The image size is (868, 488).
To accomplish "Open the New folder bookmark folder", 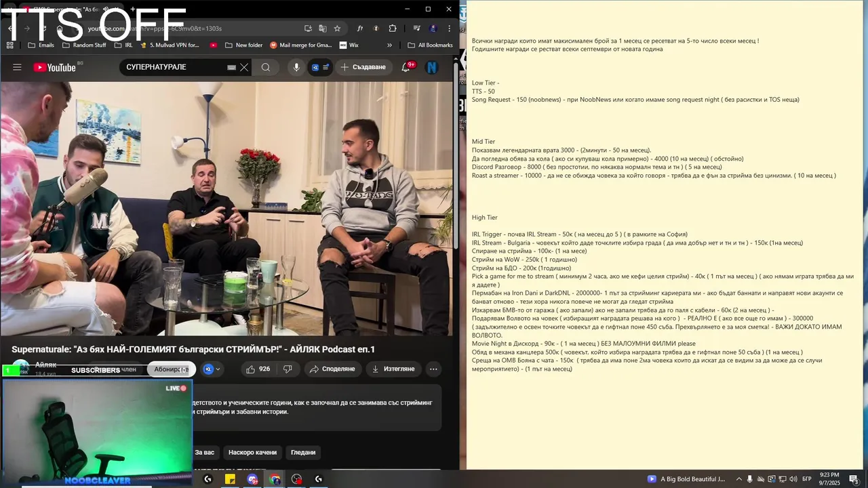I will click(x=243, y=45).
